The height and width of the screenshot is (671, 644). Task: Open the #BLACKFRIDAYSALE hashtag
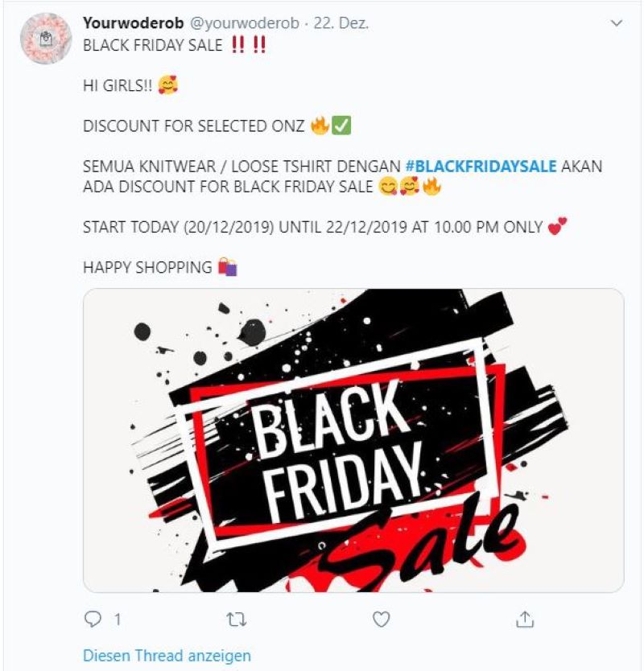click(x=481, y=166)
